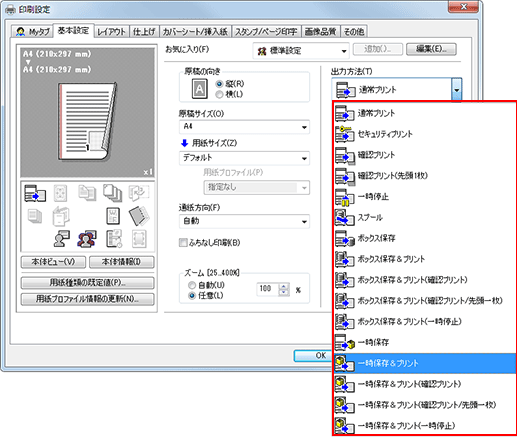Open the 用紙サイズ デフォルト dropdown
Image resolution: width=517 pixels, height=437 pixels.
point(244,158)
